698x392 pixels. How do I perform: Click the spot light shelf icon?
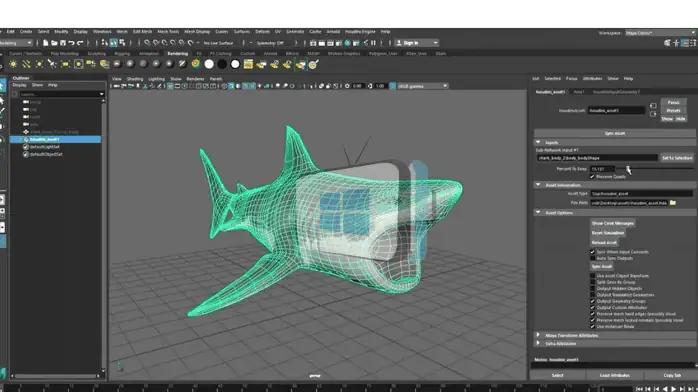[52, 64]
